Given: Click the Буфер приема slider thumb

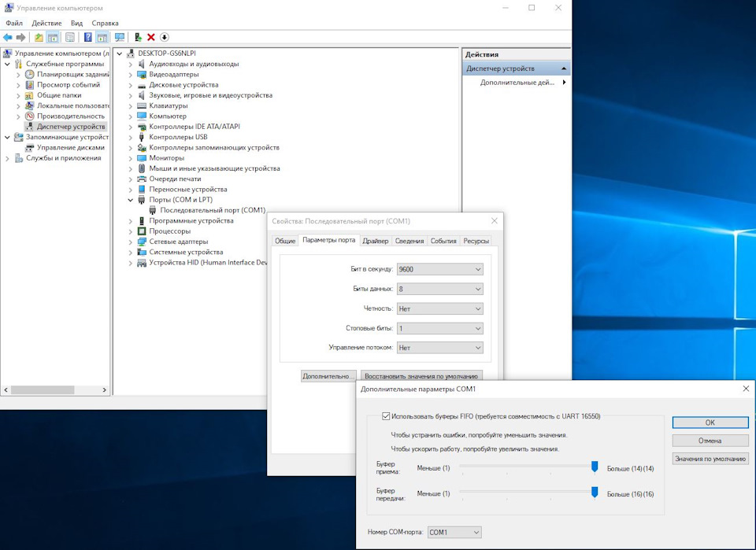Looking at the screenshot, I should click(595, 466).
